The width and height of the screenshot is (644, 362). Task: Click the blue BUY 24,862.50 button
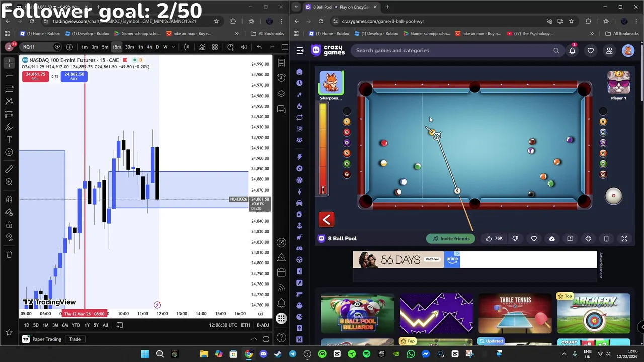(74, 76)
